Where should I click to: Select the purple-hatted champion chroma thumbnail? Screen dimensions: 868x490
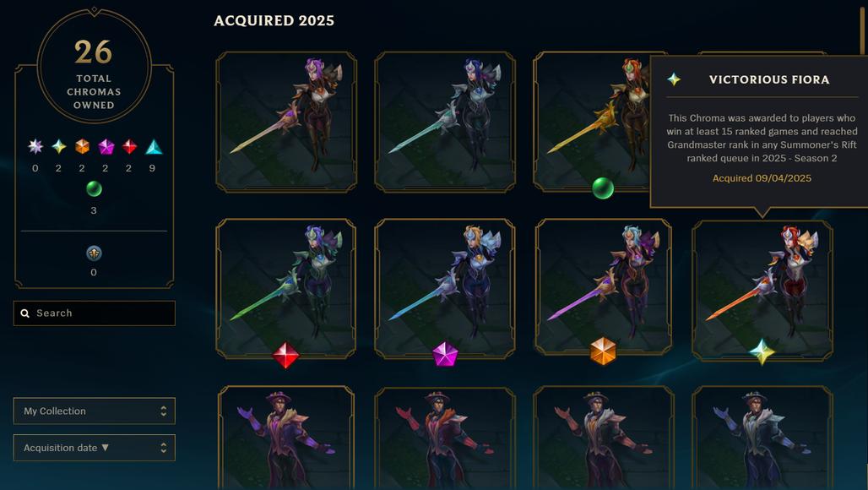(x=286, y=438)
